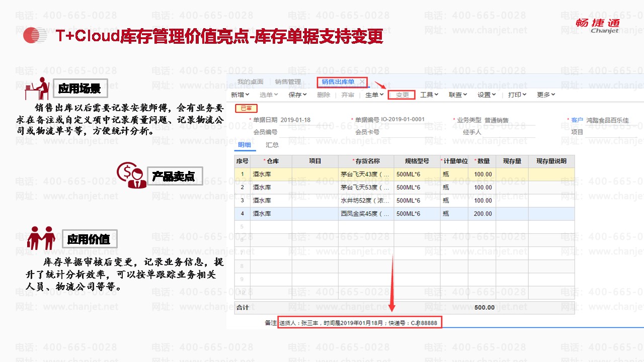
Task: Click the 瓶 unit cell in row 3
Action: (x=454, y=201)
